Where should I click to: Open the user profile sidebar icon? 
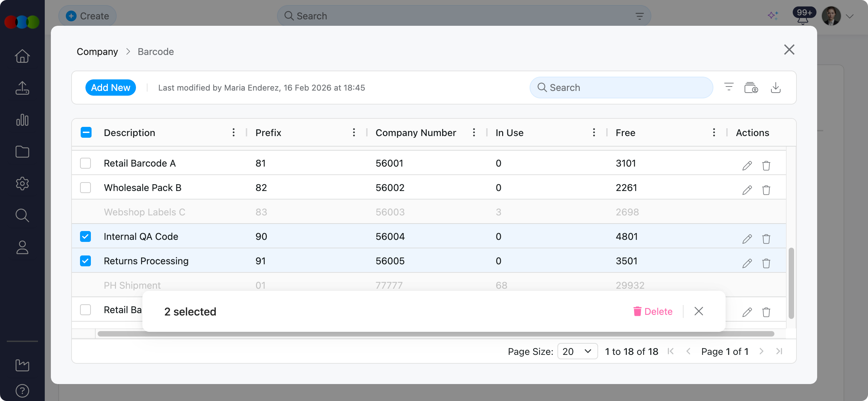coord(22,247)
